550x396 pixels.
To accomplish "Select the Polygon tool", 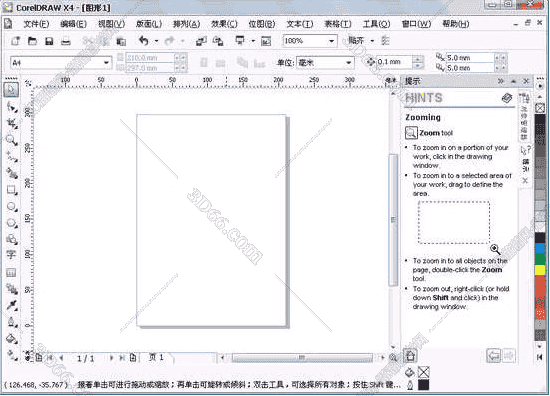I will pyautogui.click(x=12, y=223).
